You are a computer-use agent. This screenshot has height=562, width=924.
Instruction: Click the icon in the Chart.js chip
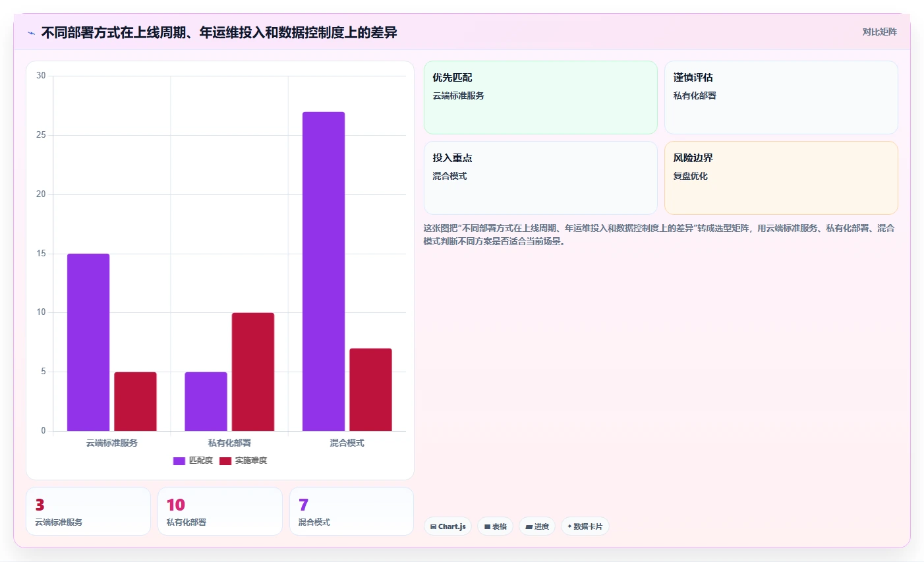click(433, 527)
